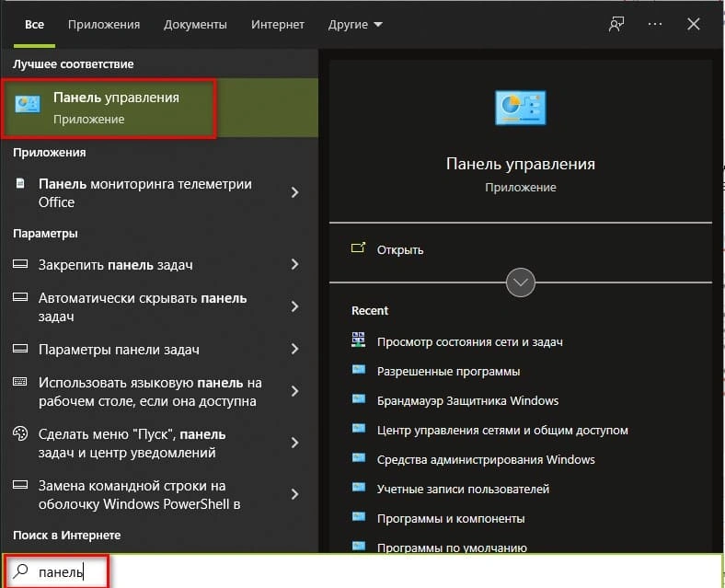Click the open-window icon beside Открыть
Image resolution: width=725 pixels, height=588 pixels.
click(x=358, y=248)
